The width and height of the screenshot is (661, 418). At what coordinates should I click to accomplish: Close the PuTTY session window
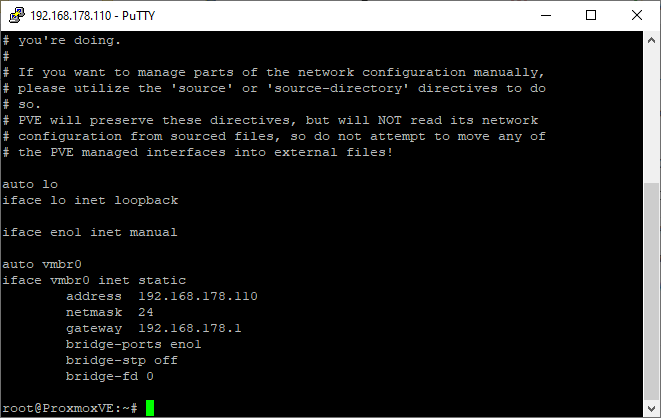[x=637, y=16]
